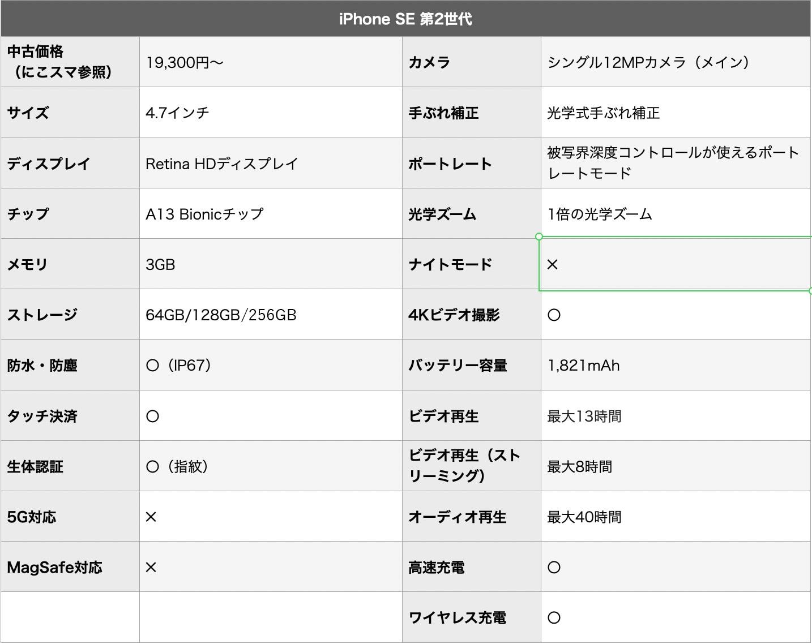Select the 最大8時間 value cell
The height and width of the screenshot is (644, 812).
pyautogui.click(x=676, y=466)
